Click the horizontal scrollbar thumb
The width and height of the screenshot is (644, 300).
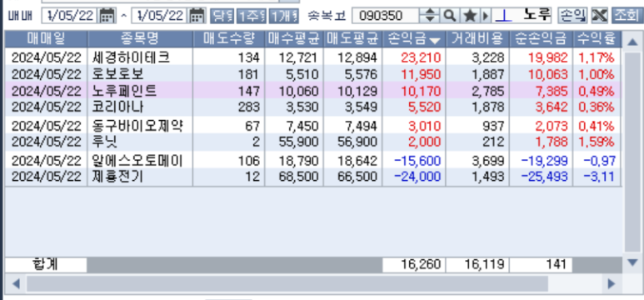(x=287, y=283)
